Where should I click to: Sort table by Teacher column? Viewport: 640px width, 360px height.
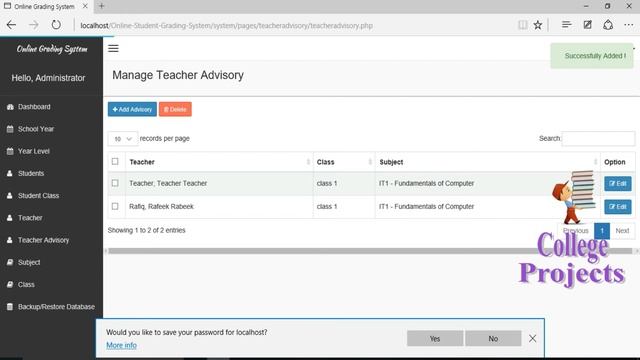[x=219, y=162]
